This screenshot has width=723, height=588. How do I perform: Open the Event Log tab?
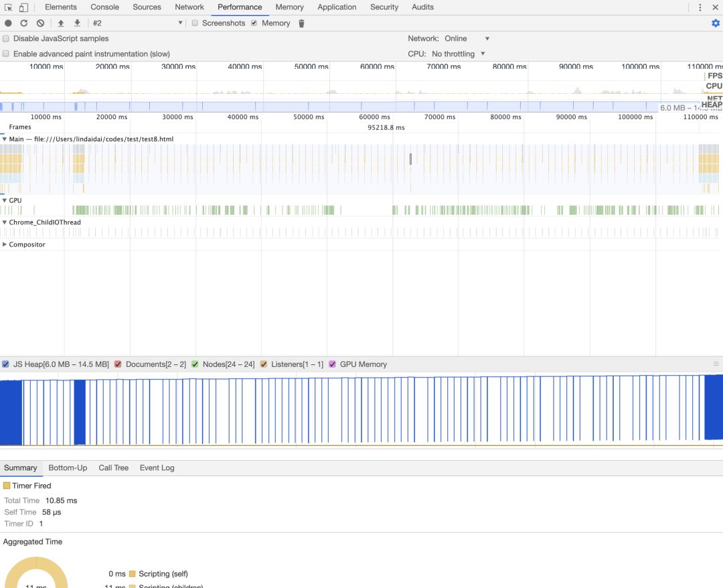pyautogui.click(x=157, y=467)
